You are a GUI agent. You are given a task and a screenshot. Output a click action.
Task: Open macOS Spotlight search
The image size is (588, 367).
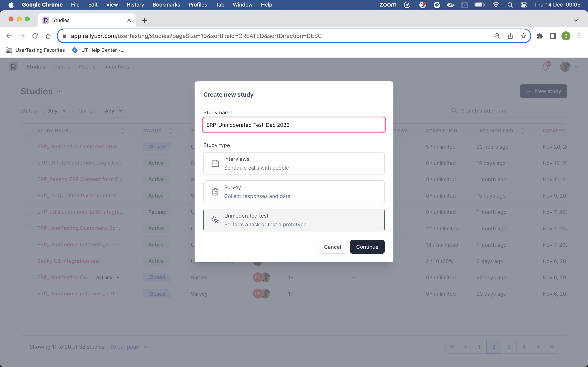pyautogui.click(x=510, y=5)
